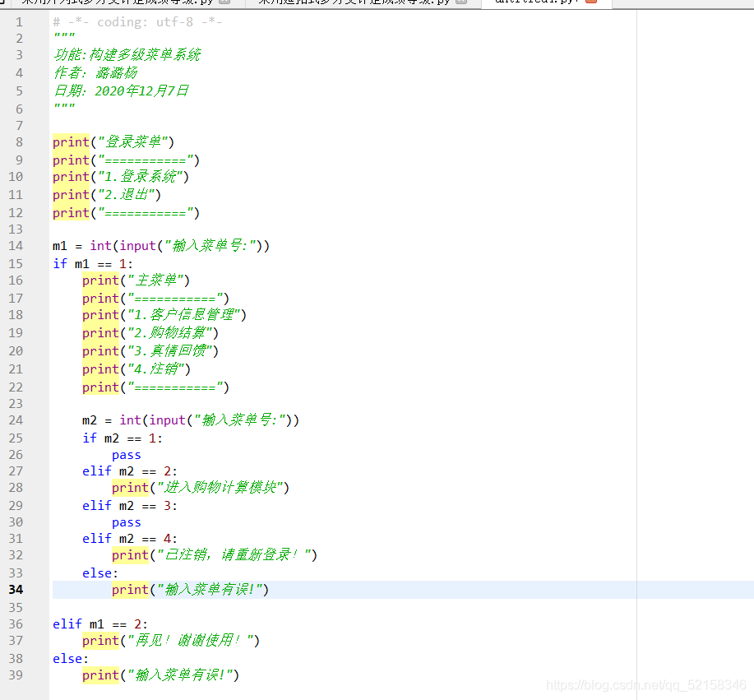Click line number 24 in the gutter
This screenshot has width=754, height=700.
coord(16,420)
